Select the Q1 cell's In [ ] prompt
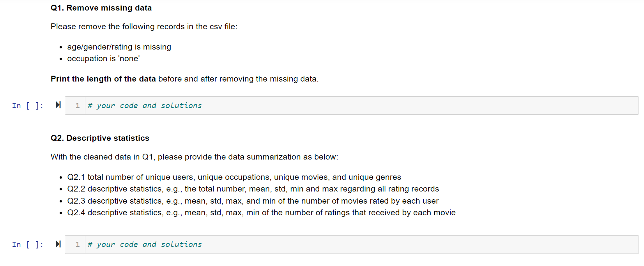644x266 pixels. point(27,106)
